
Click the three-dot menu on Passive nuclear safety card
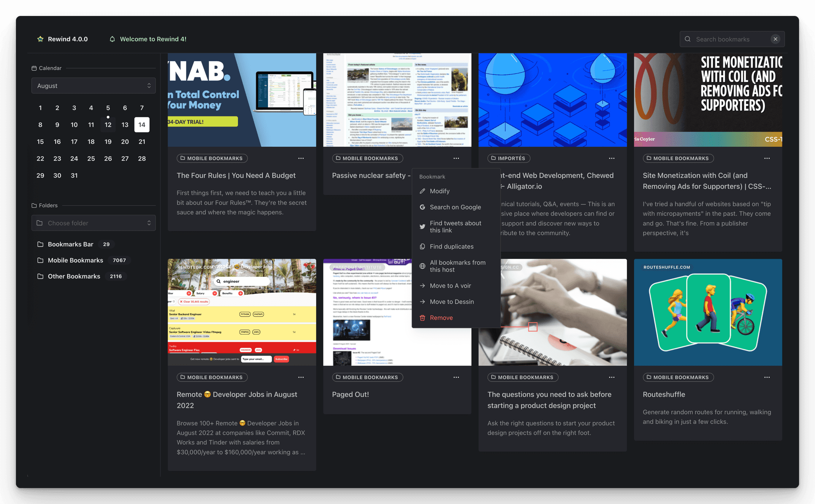point(457,158)
